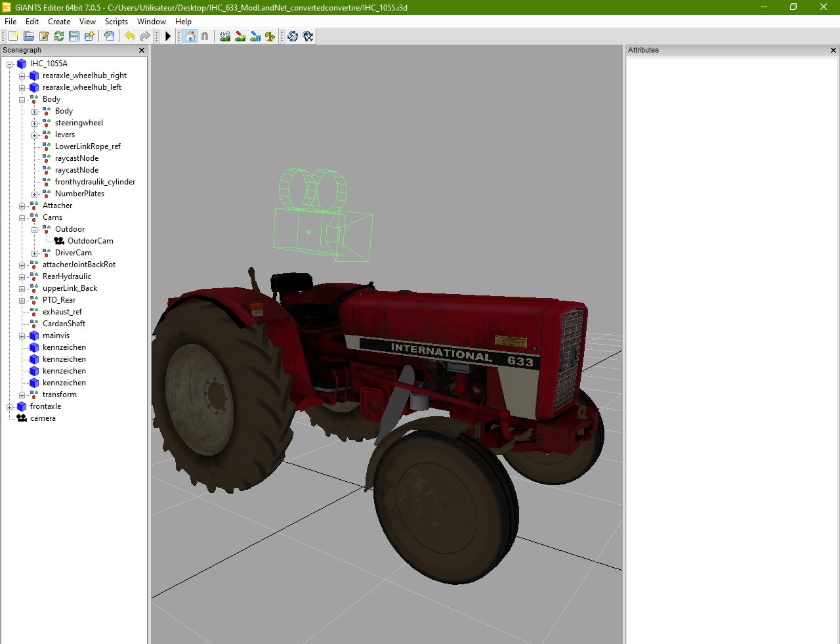Expand the frontaxle tree node
Viewport: 840px width, 644px height.
coord(10,407)
